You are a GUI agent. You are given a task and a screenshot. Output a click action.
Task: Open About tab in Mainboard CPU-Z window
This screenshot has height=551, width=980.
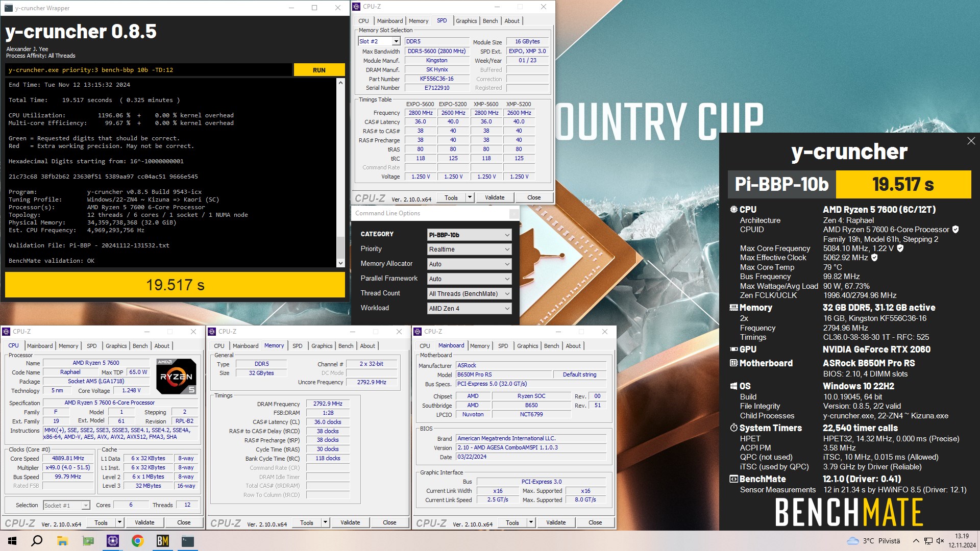573,346
